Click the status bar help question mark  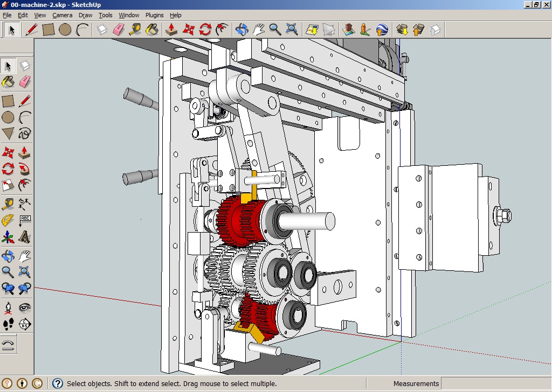click(57, 383)
